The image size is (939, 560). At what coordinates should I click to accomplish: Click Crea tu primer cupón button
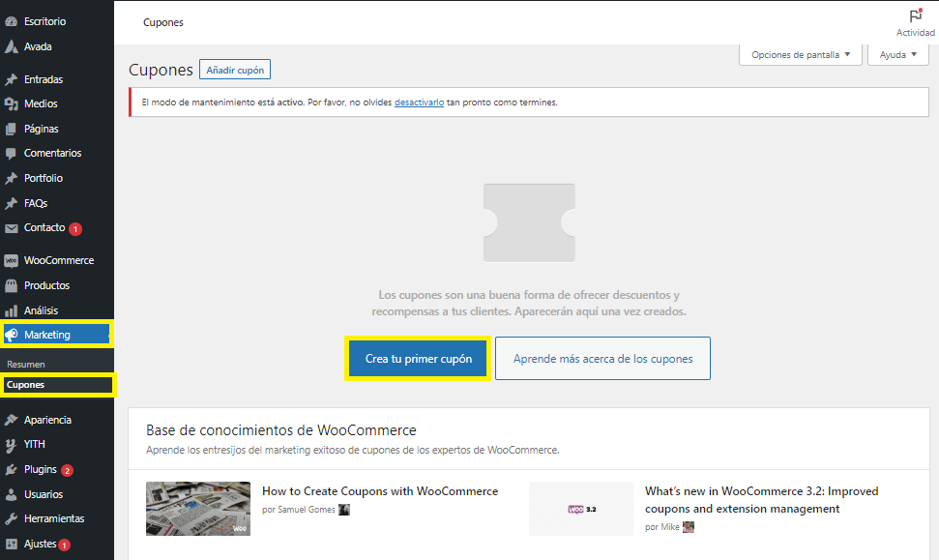419,359
